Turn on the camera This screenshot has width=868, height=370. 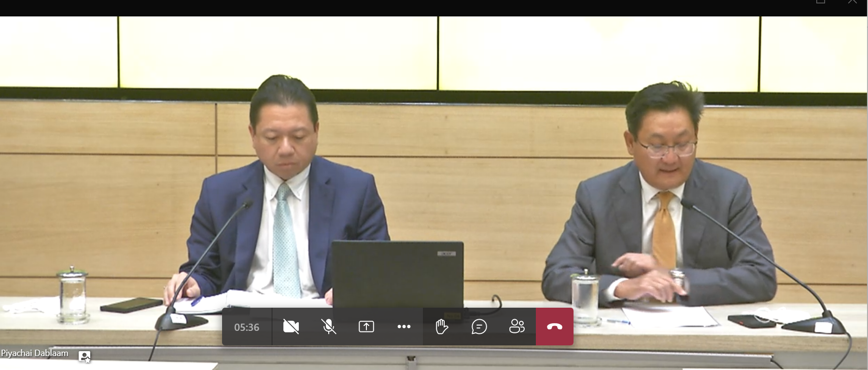(x=291, y=327)
